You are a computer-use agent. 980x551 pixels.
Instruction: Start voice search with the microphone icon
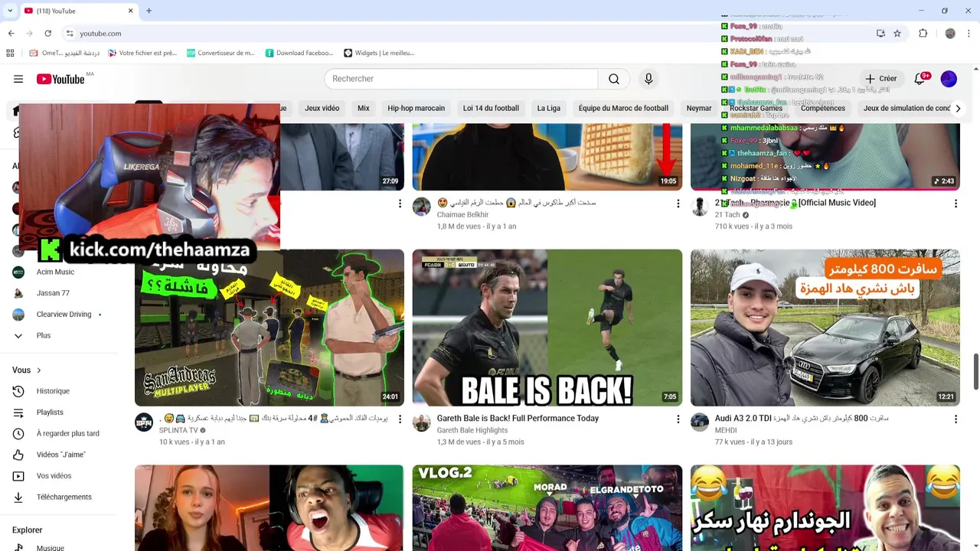point(648,79)
